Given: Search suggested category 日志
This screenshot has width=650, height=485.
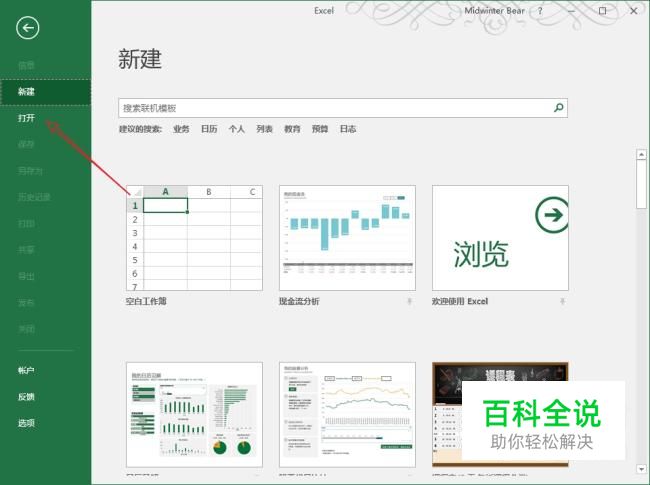Looking at the screenshot, I should pos(348,129).
